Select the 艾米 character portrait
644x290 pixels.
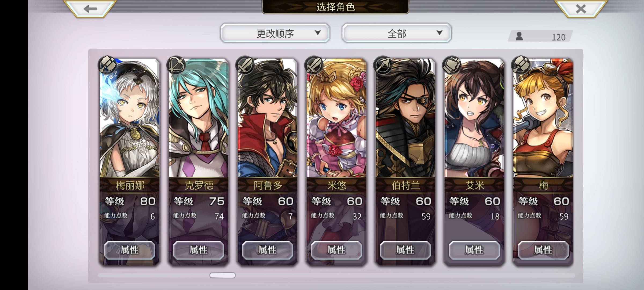(x=474, y=118)
